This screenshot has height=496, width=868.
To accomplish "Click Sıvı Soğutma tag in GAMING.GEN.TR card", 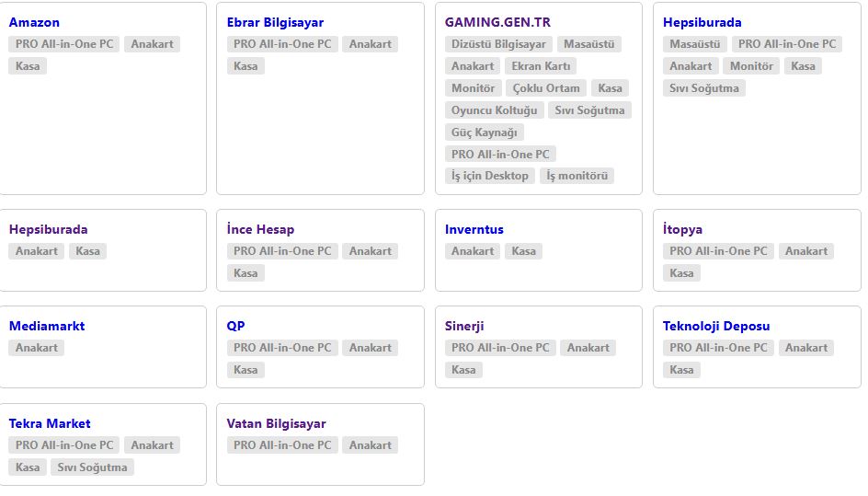I will [589, 110].
